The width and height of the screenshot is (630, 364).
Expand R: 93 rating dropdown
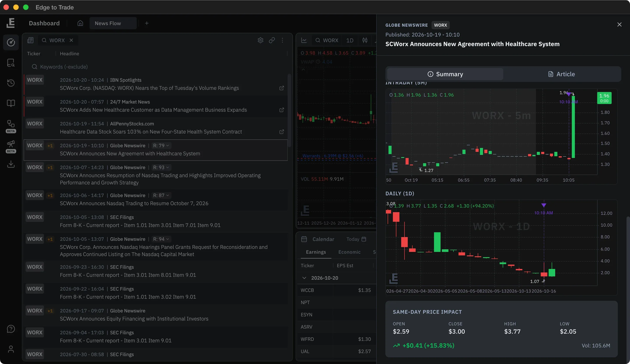pos(161,168)
